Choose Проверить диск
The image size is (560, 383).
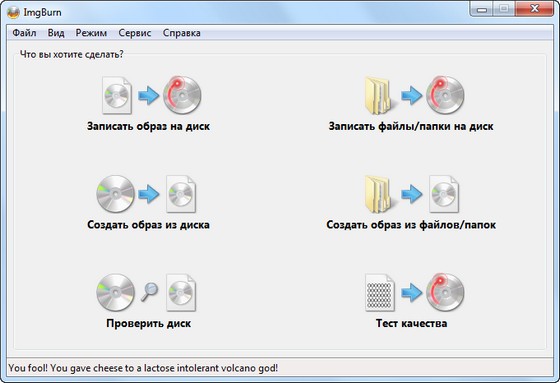149,323
